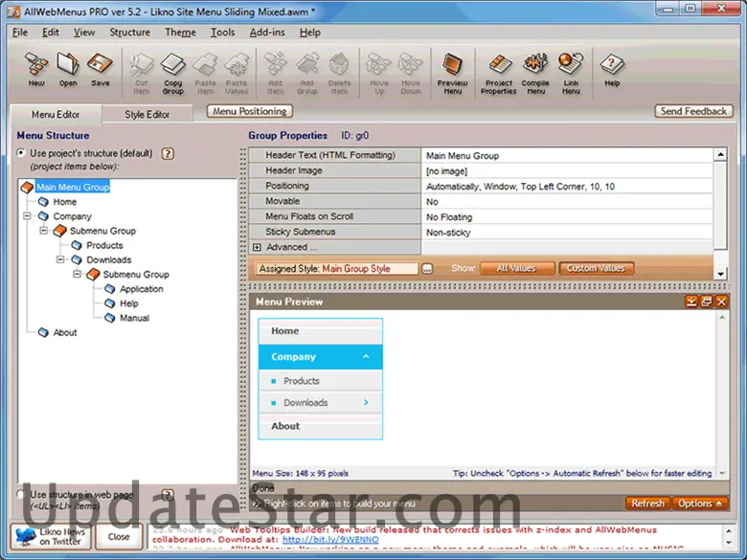
Task: Open the File menu
Action: (20, 33)
